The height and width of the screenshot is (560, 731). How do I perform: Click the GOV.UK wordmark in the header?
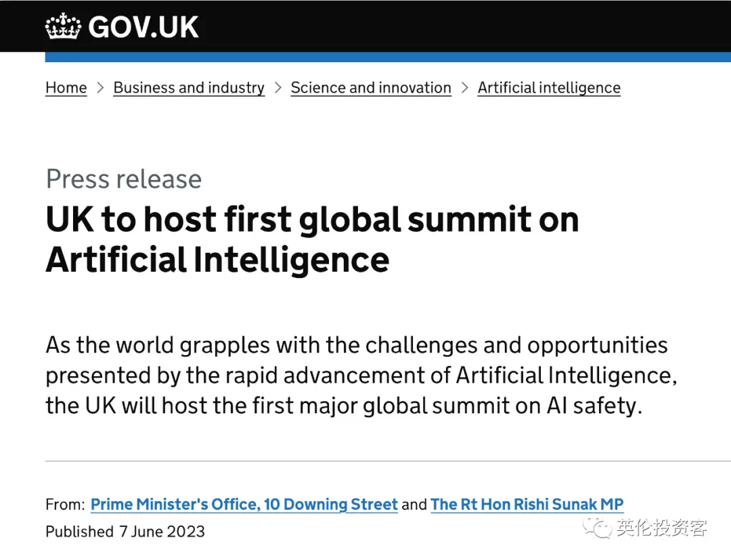[143, 27]
